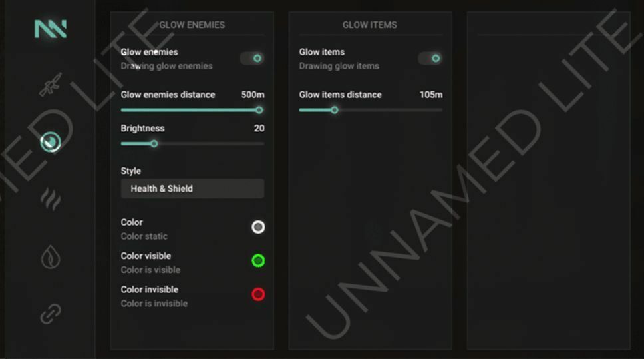Screen dimensions: 644x359
Task: Click the 105m items distance value
Action: click(x=431, y=95)
